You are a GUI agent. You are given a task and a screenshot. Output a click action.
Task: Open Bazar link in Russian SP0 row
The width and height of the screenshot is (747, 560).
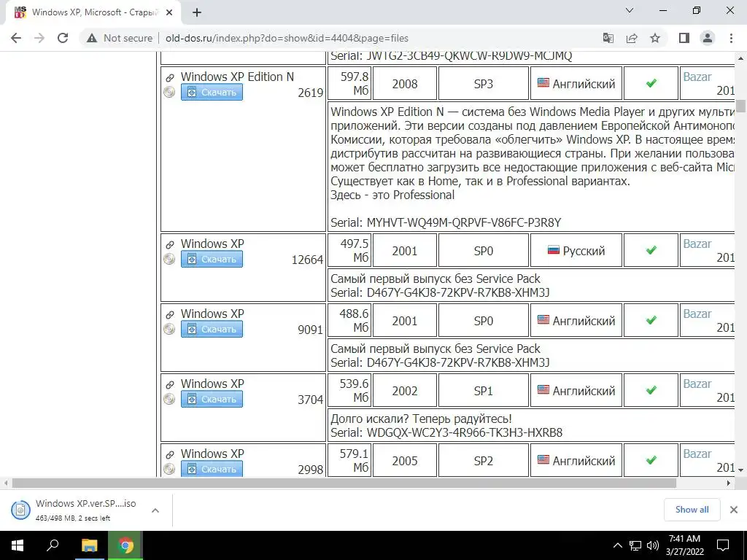point(697,244)
